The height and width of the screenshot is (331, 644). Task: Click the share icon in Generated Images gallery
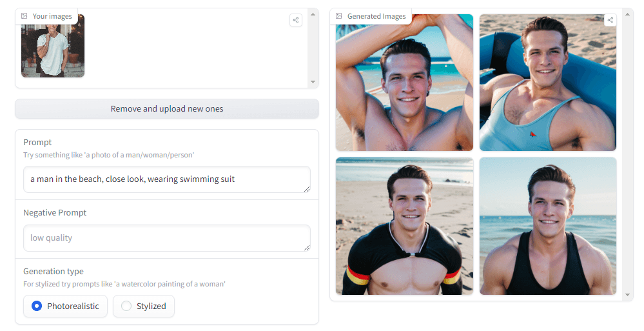(x=610, y=20)
